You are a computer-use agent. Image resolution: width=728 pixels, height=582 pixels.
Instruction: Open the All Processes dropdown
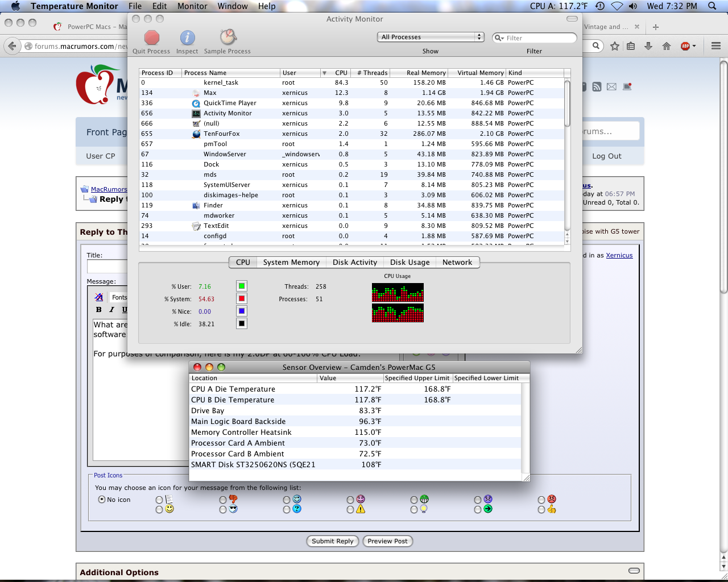431,37
